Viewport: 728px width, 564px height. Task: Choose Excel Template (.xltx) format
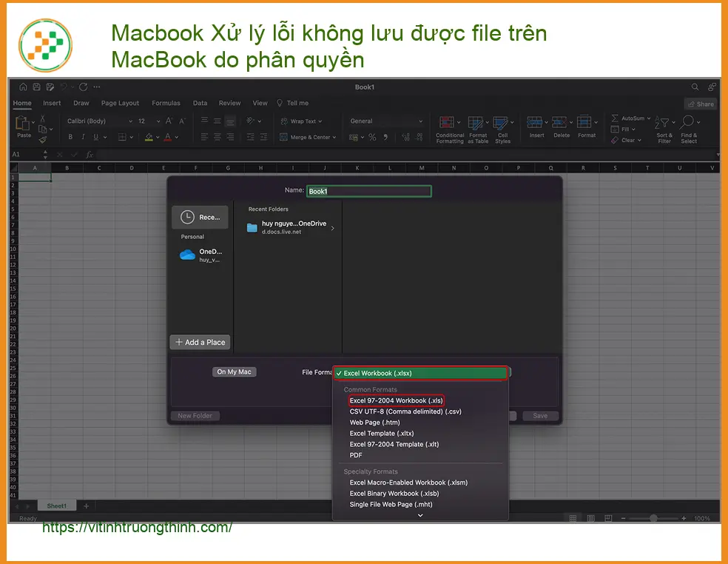pos(382,434)
